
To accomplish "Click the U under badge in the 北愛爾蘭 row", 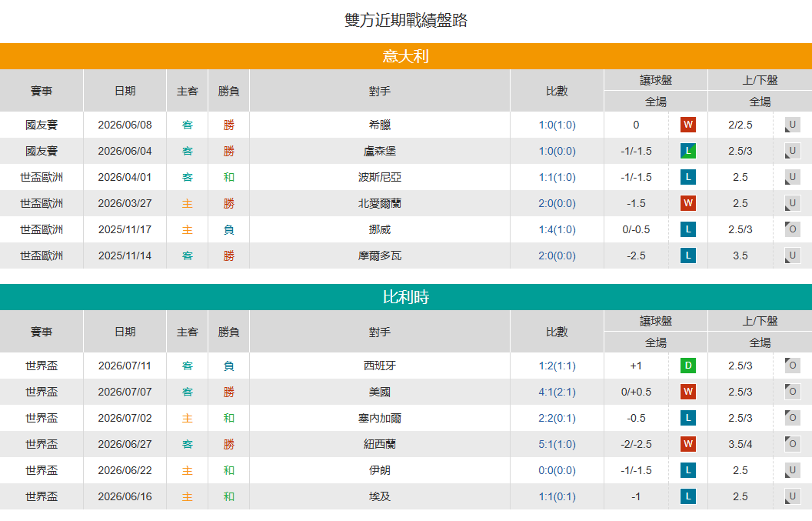I will 792,203.
